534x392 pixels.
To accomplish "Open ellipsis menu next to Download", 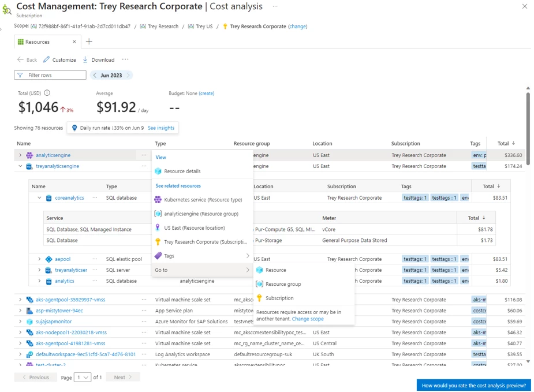I will 125,59.
